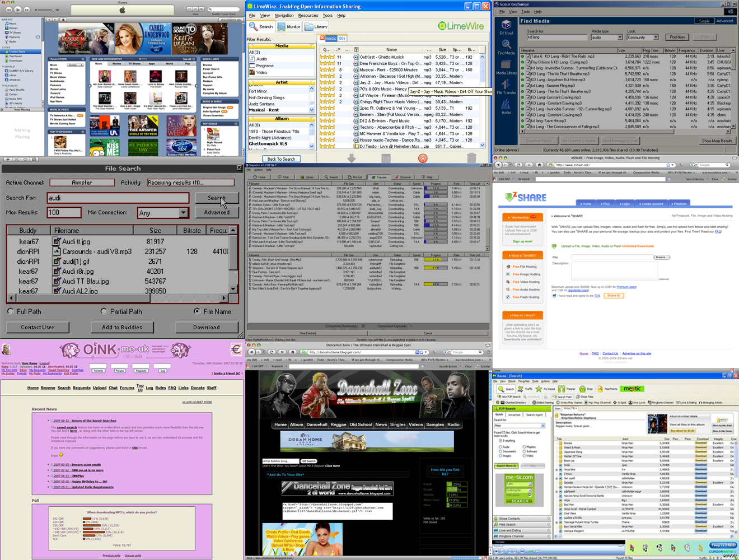Tick the zShare terms agreement checkbox
739x560 pixels.
click(x=554, y=296)
